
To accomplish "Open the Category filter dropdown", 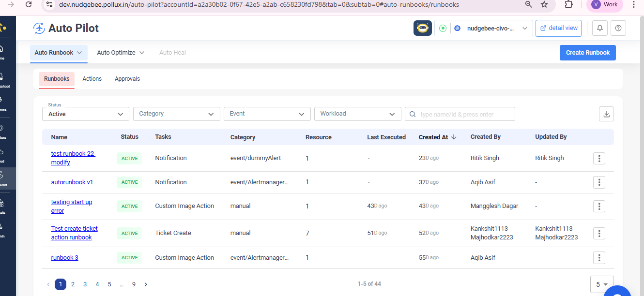I will click(x=176, y=114).
